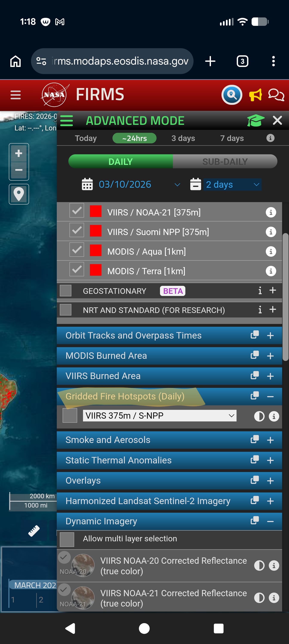Go to the browser home page
The image size is (289, 644).
[15, 61]
